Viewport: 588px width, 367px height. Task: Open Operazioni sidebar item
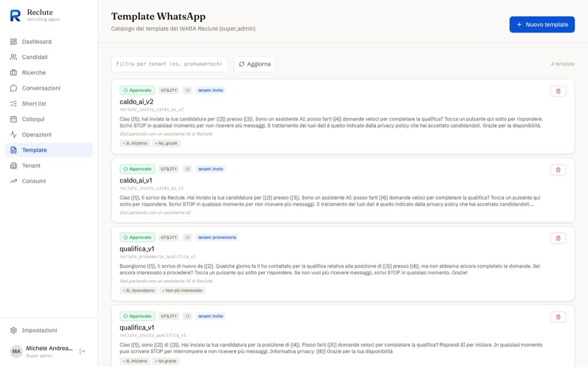point(49,135)
